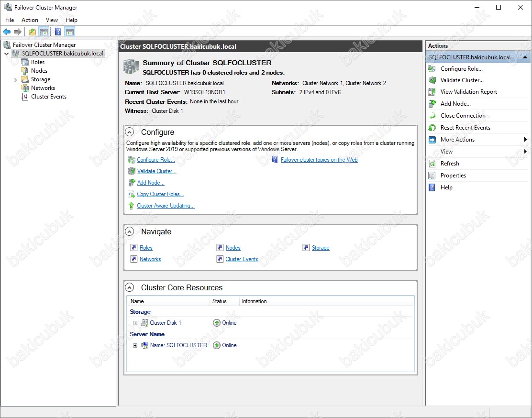Open the Action menu
Image resolution: width=532 pixels, height=418 pixels.
click(x=30, y=20)
